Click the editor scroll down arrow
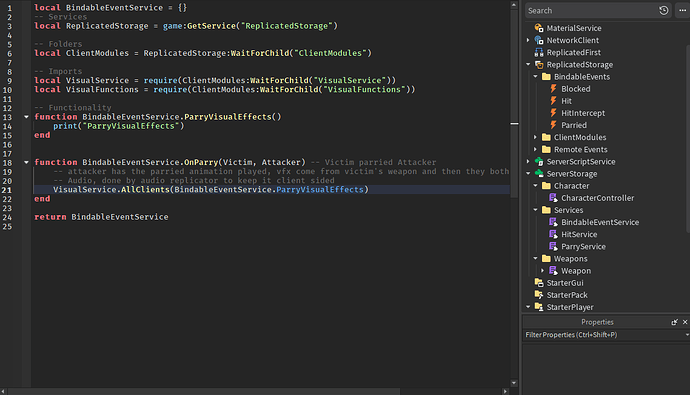The image size is (690, 395). click(x=514, y=383)
